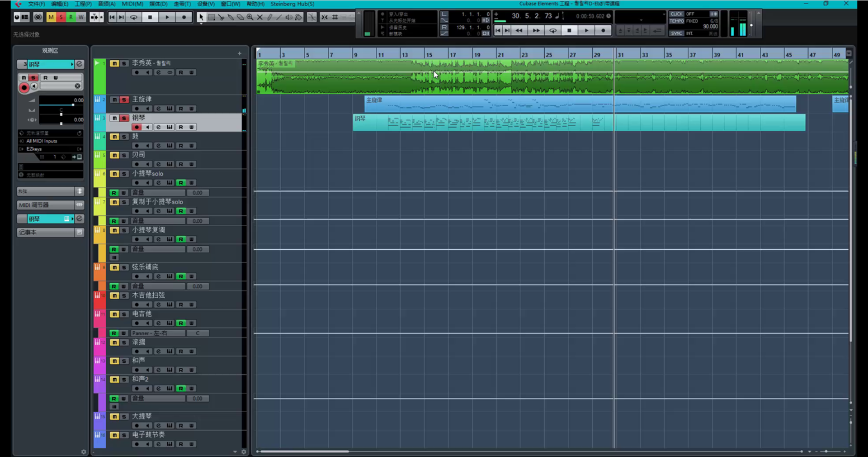Click Rewind in the transport panel
The width and height of the screenshot is (868, 457).
coord(519,30)
